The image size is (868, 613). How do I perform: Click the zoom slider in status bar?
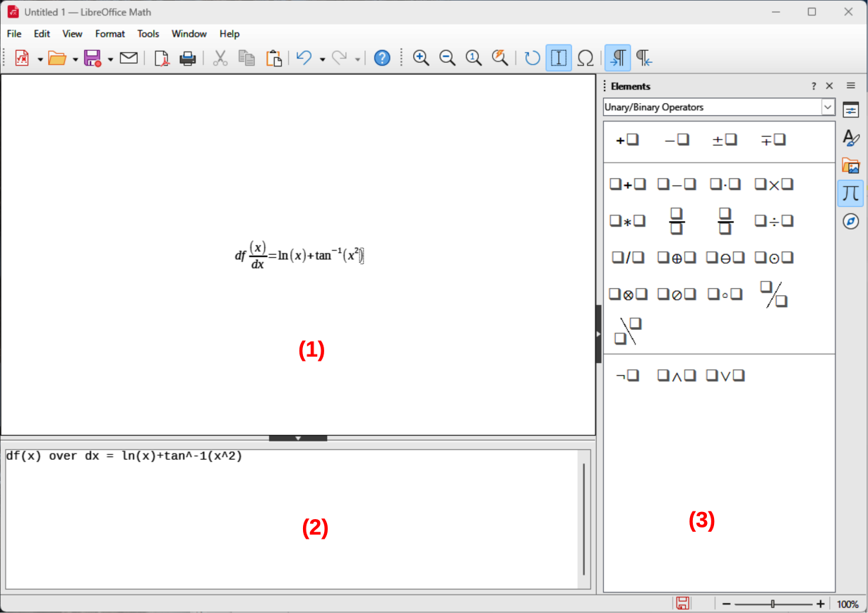tap(773, 604)
